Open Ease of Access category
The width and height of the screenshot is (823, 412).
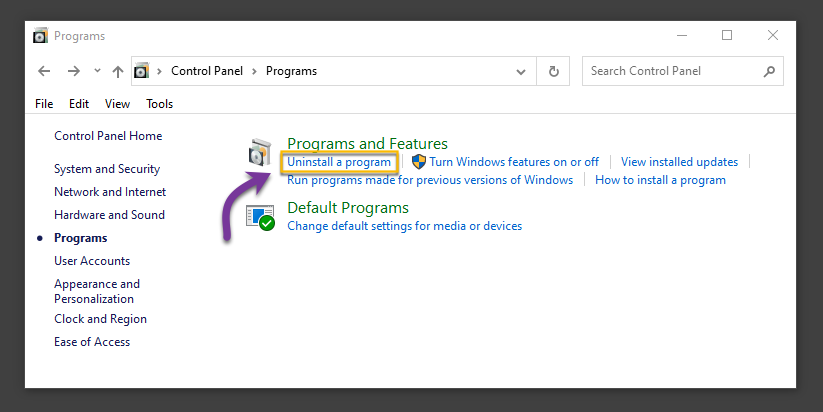coord(92,342)
